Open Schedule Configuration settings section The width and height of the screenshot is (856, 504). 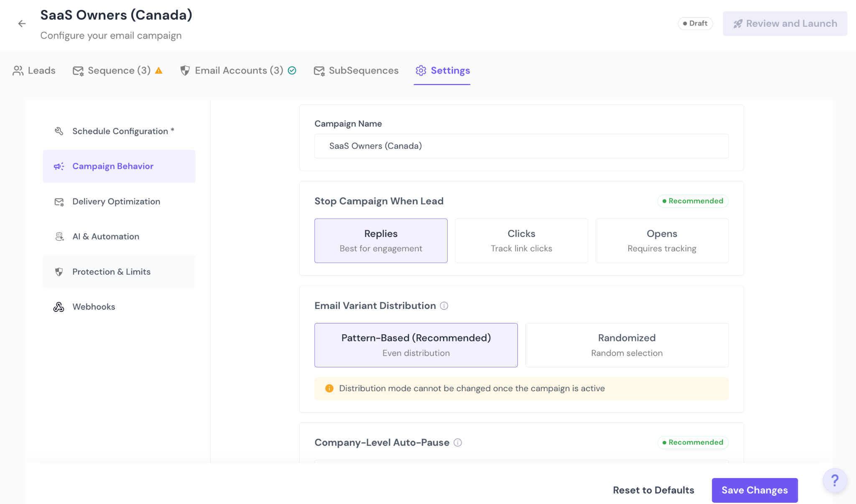[119, 131]
